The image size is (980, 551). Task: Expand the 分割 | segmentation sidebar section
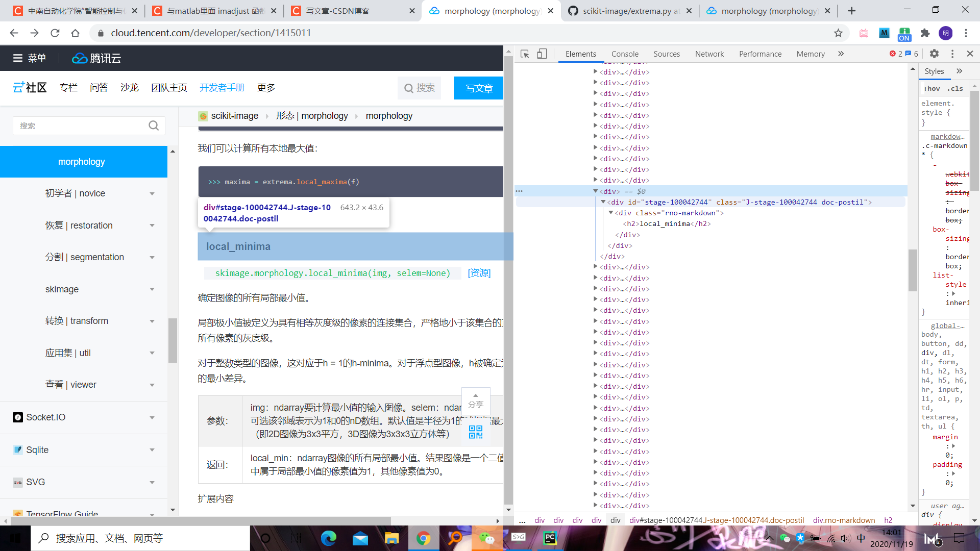pyautogui.click(x=152, y=258)
